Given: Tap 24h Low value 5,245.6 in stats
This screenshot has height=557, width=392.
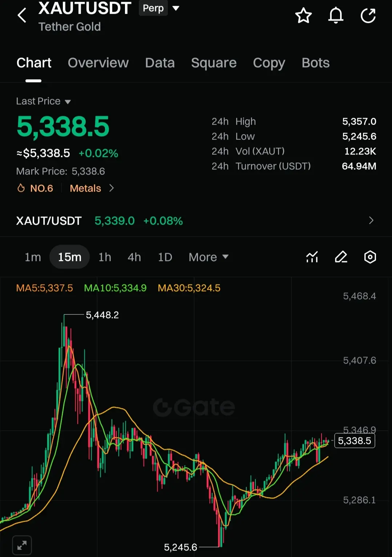Looking at the screenshot, I should (x=359, y=136).
